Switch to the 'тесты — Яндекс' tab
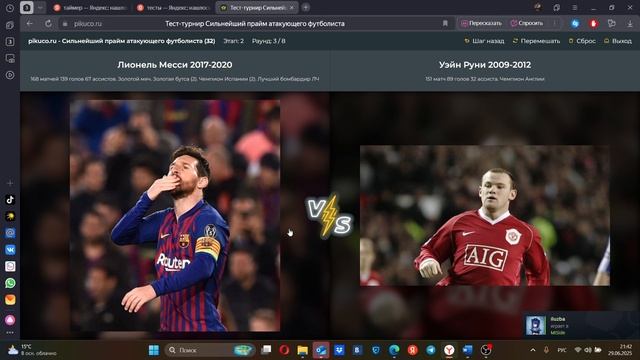The width and height of the screenshot is (640, 360). [x=173, y=8]
